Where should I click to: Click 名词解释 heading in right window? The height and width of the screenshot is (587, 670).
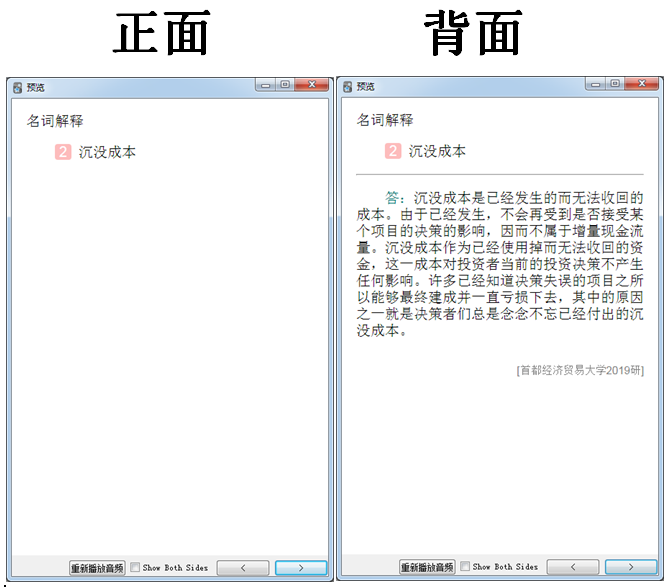tap(385, 120)
